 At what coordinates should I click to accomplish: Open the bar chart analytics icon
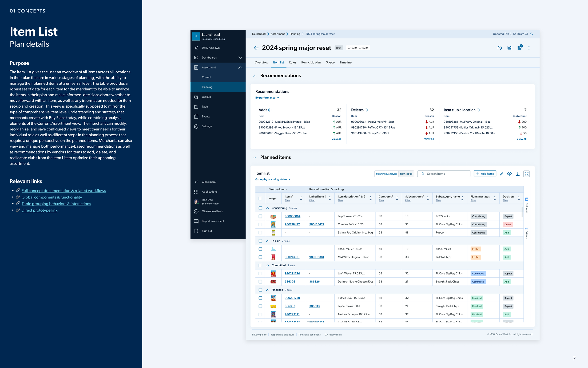[x=509, y=48]
